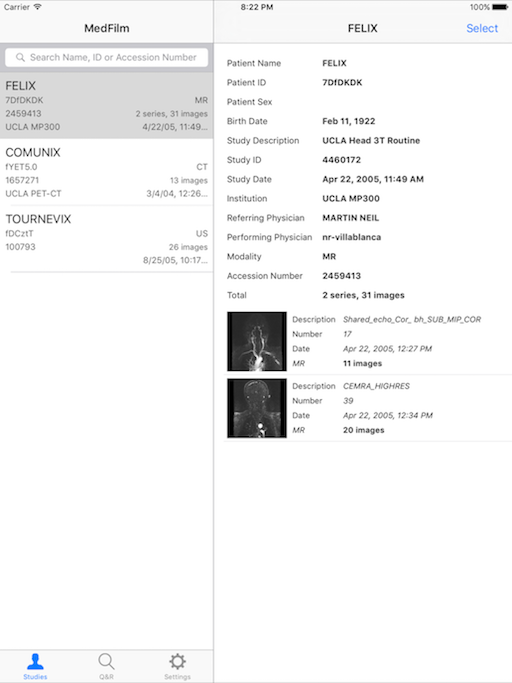The height and width of the screenshot is (683, 512).
Task: Tap the 20 images series row
Action: [x=368, y=408]
